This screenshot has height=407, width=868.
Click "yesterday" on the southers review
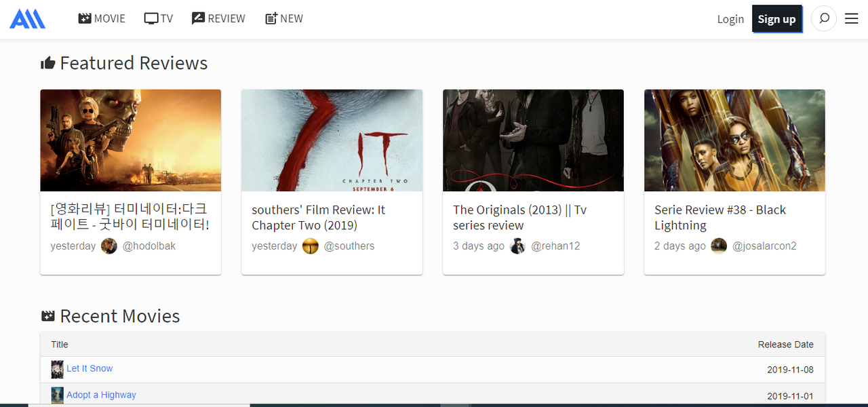pos(275,246)
